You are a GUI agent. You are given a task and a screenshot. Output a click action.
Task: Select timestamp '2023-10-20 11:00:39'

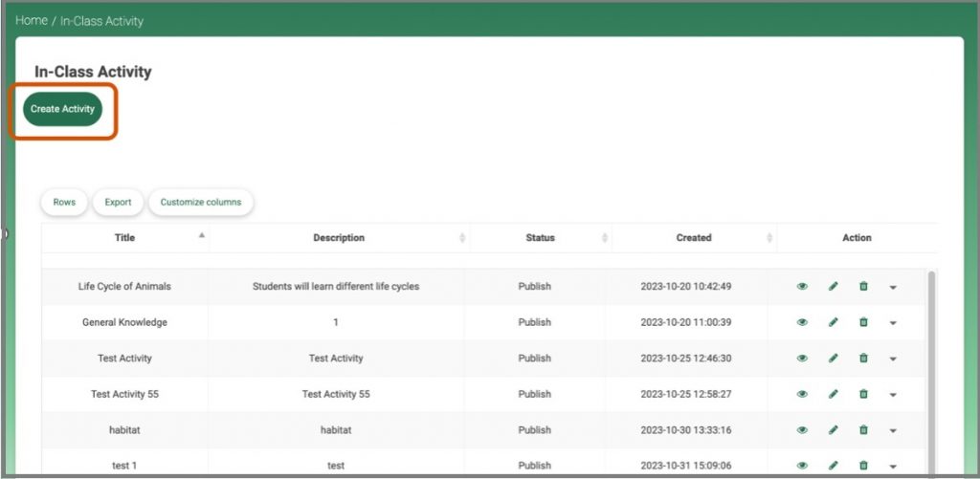[x=685, y=322]
